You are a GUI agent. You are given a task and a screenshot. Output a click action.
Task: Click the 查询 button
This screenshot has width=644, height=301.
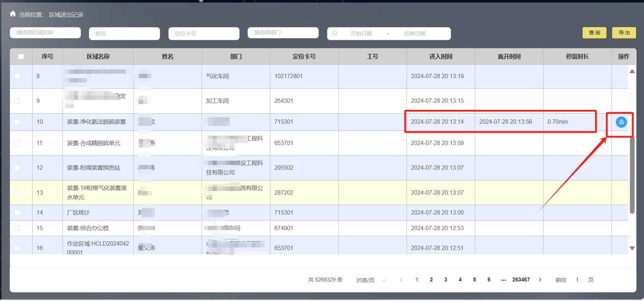(x=594, y=33)
